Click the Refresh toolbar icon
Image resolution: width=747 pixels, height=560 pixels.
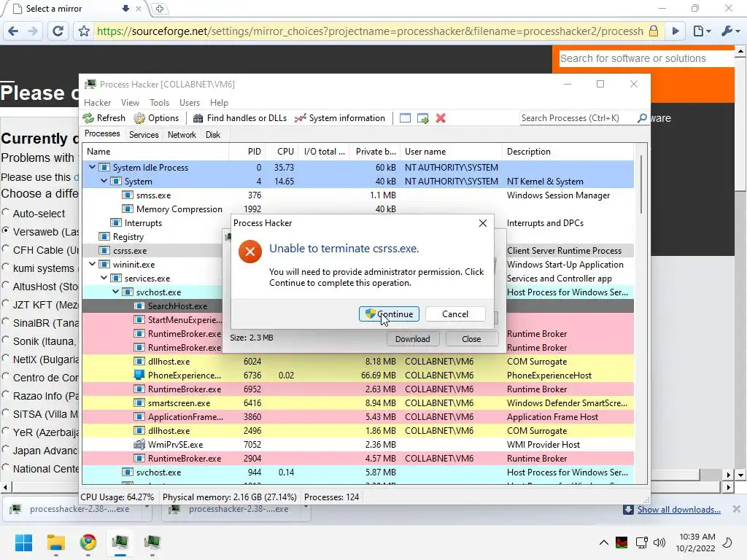(88, 118)
